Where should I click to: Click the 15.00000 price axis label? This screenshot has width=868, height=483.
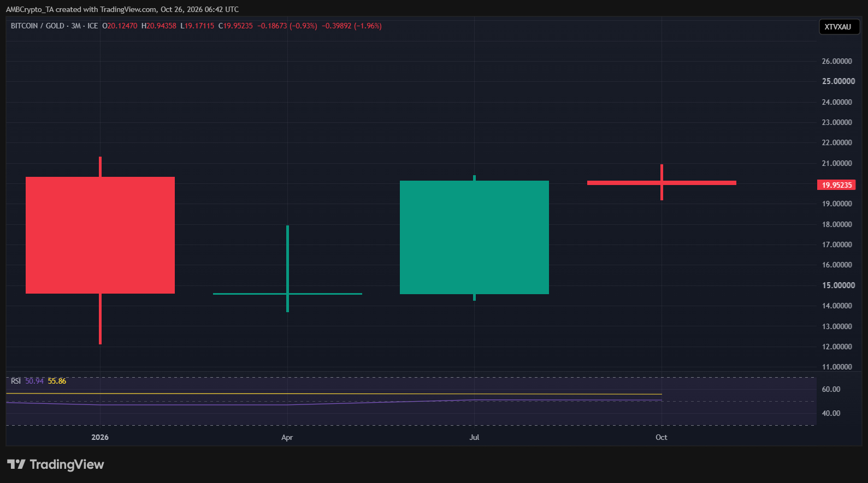pyautogui.click(x=839, y=285)
